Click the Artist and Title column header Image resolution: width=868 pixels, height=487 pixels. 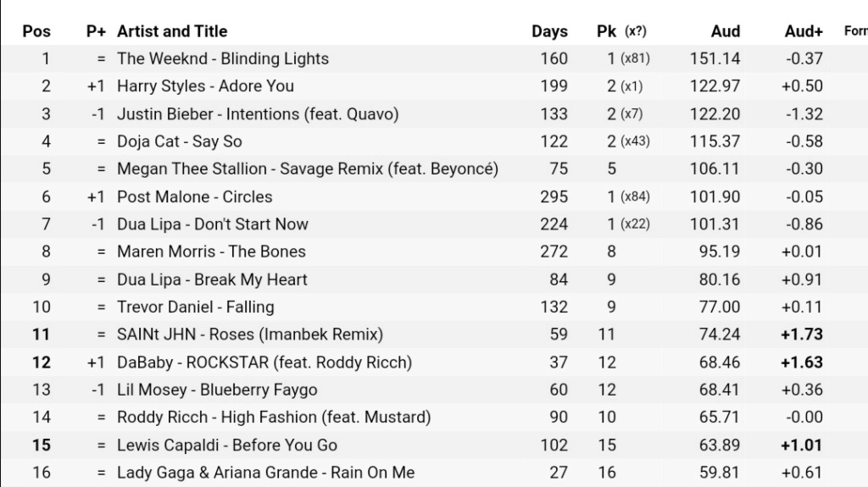pyautogui.click(x=172, y=31)
